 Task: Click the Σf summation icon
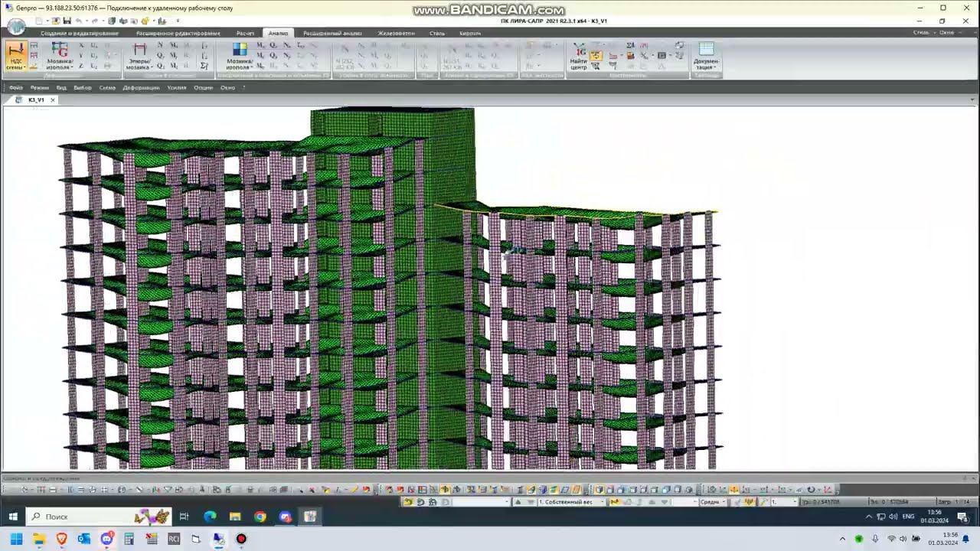[x=204, y=66]
